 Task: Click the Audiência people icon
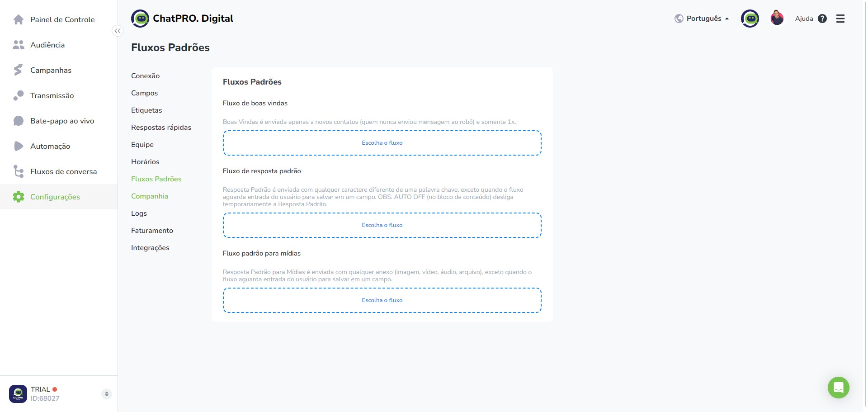[x=19, y=45]
